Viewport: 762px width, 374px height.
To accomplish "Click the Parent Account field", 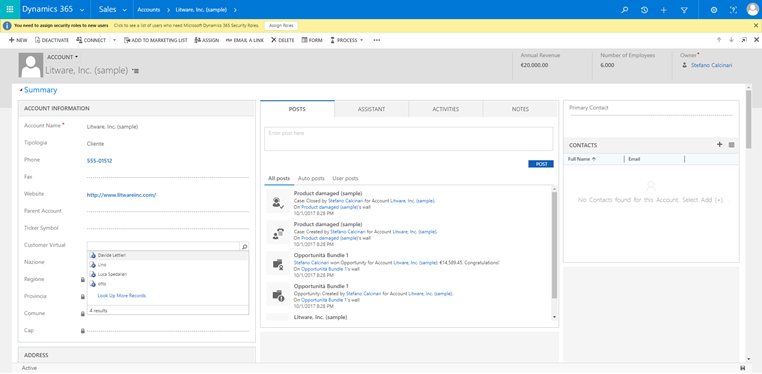I will coord(168,211).
